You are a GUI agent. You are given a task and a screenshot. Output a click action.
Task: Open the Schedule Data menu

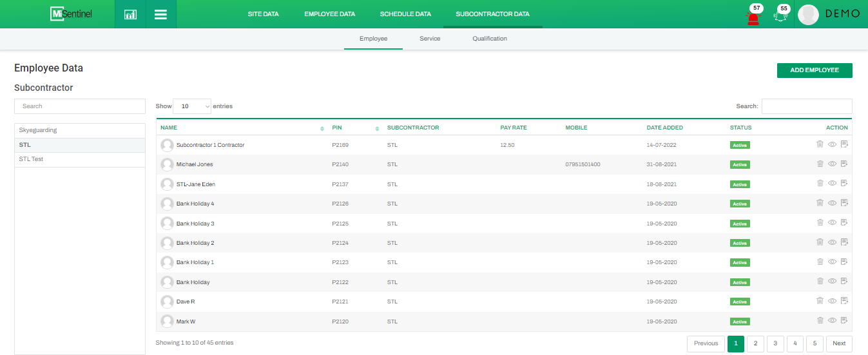click(x=405, y=14)
